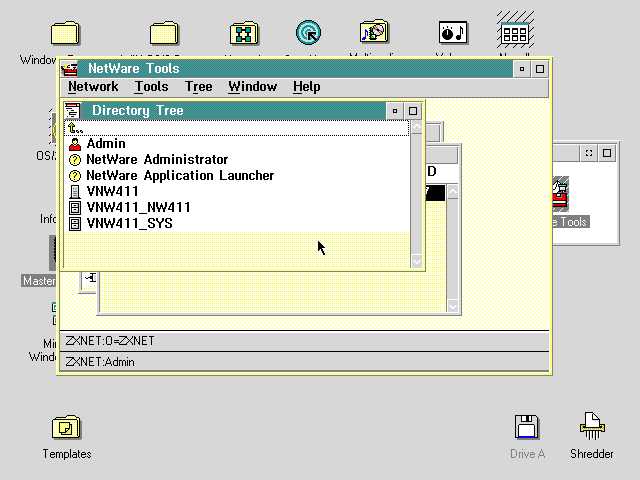Click the small icon in lower-left child window
640x480 pixels.
(x=91, y=278)
